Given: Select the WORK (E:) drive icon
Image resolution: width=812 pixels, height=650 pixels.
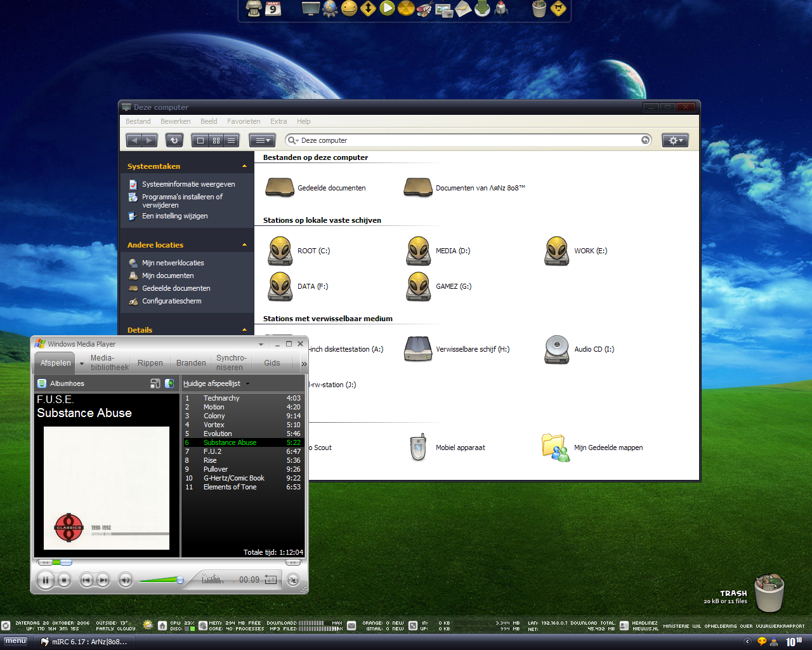Looking at the screenshot, I should pyautogui.click(x=556, y=251).
